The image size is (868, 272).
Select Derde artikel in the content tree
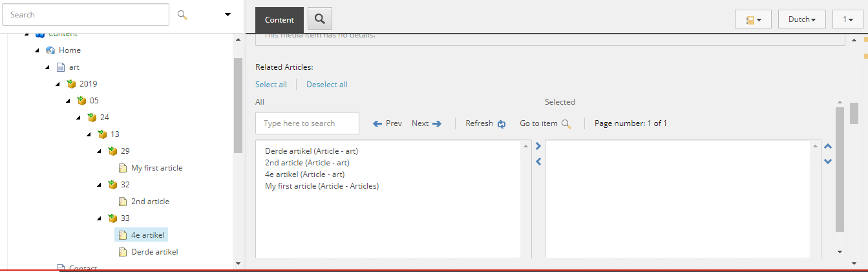click(154, 252)
